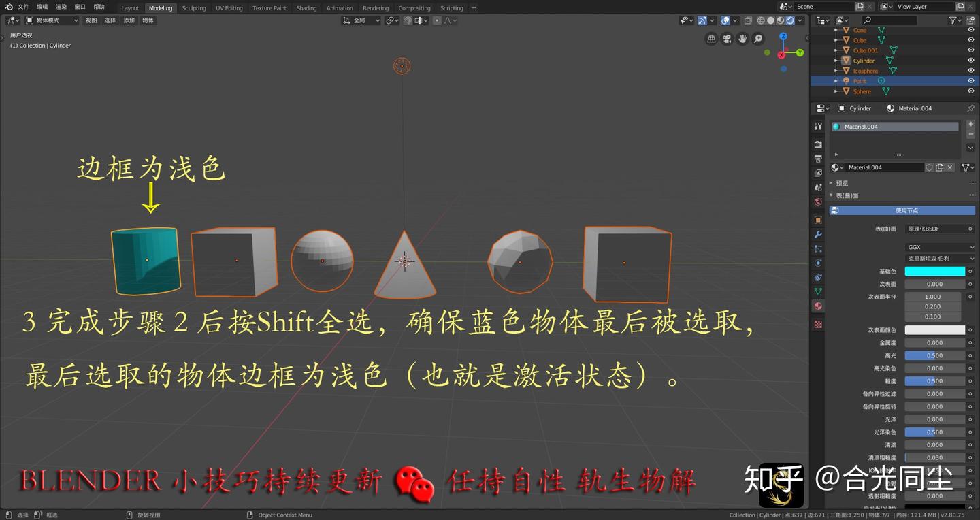
Task: Hide the Icosphere in the outliner
Action: click(x=971, y=70)
